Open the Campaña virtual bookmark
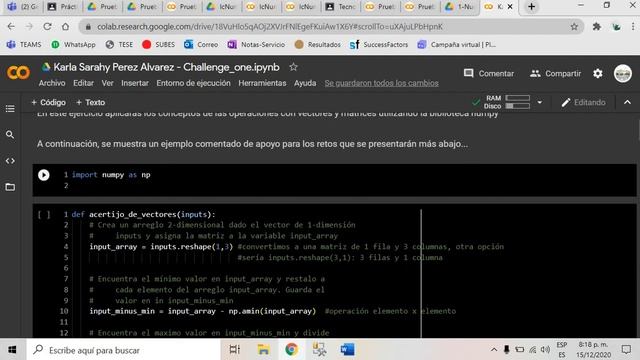Image resolution: width=640 pixels, height=360 pixels. [x=457, y=44]
